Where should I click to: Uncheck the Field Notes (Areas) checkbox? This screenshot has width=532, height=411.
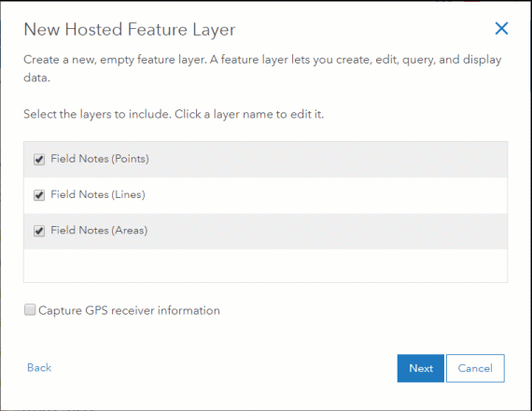point(39,231)
